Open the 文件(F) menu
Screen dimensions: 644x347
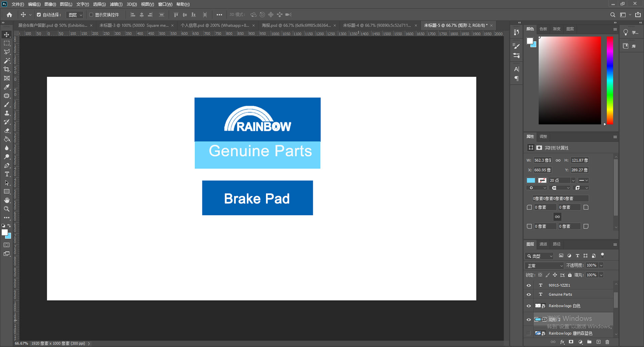17,4
